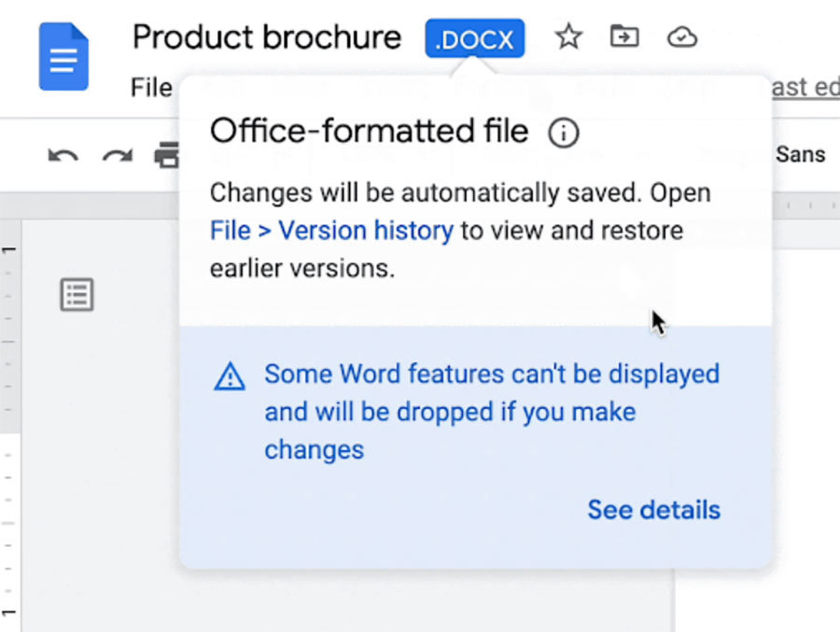
Task: Star the Product brochure document
Action: (x=567, y=37)
